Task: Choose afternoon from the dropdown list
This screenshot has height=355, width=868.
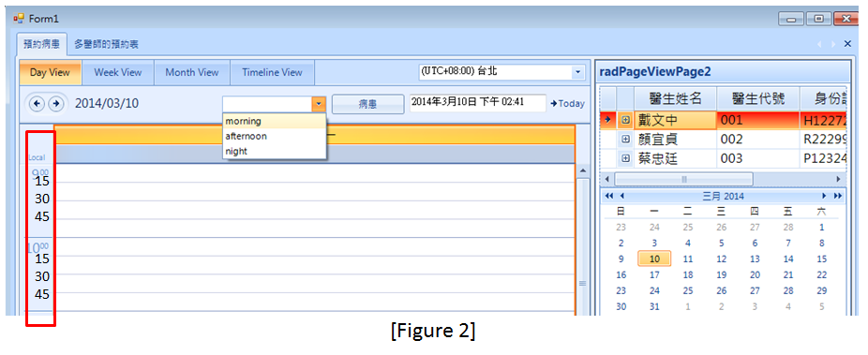Action: (x=274, y=136)
